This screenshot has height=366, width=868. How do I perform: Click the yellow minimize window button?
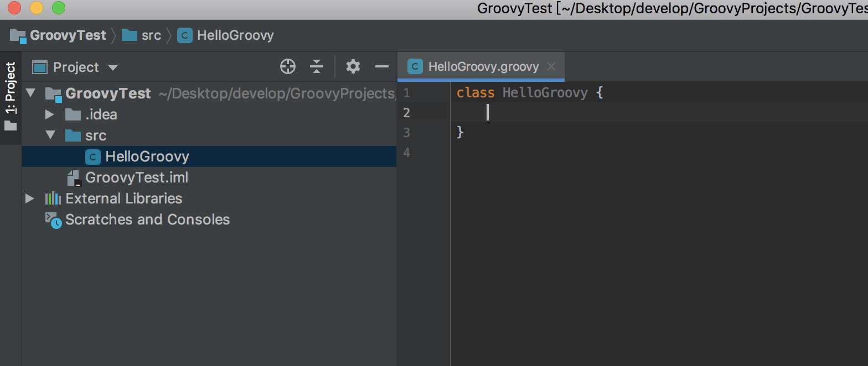[36, 8]
